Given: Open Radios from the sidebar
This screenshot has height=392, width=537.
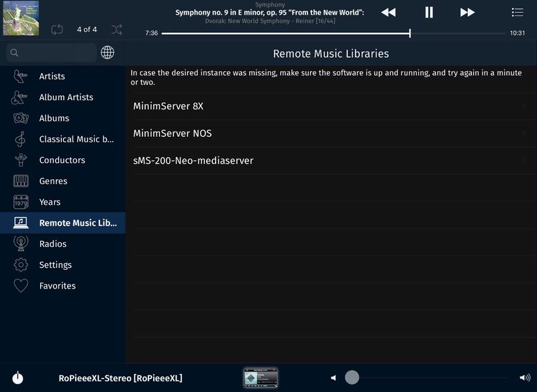Looking at the screenshot, I should [x=52, y=244].
